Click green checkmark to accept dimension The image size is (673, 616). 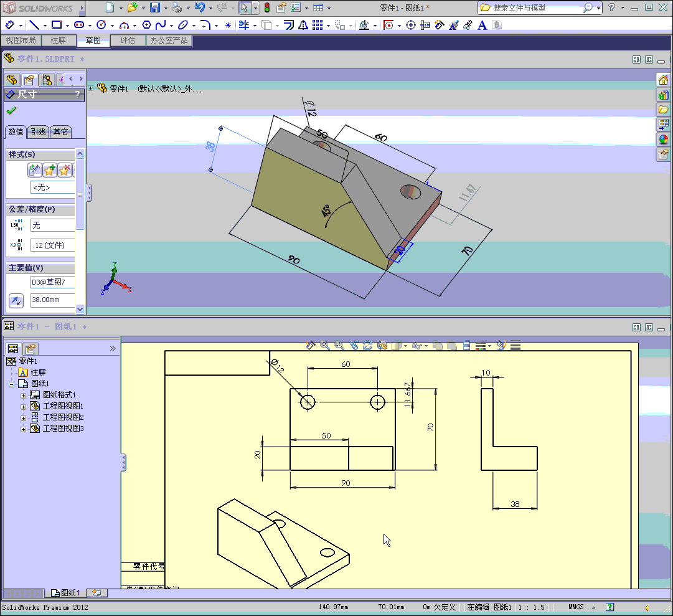click(x=11, y=111)
